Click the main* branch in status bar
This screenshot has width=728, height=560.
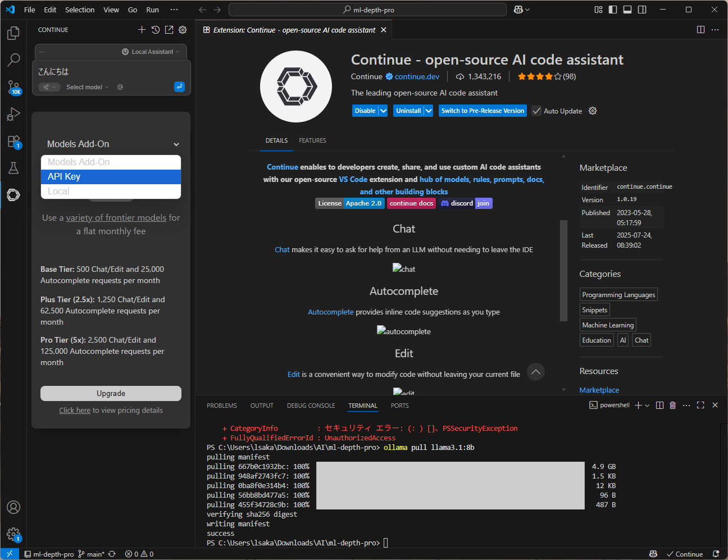[91, 554]
